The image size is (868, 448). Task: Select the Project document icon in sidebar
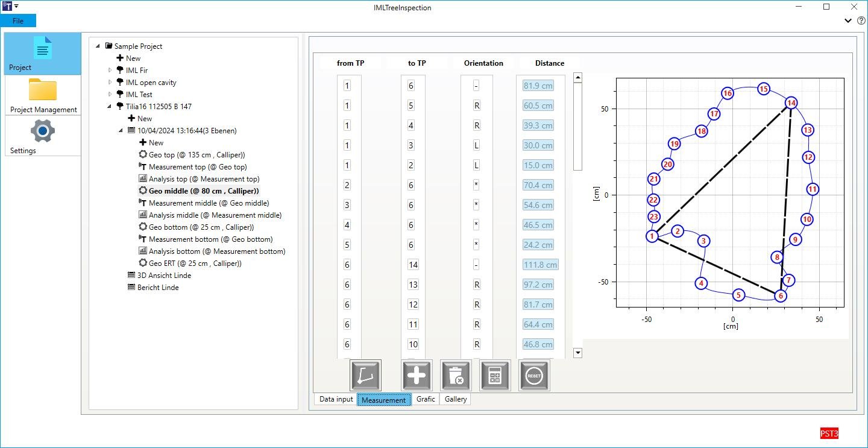coord(42,49)
